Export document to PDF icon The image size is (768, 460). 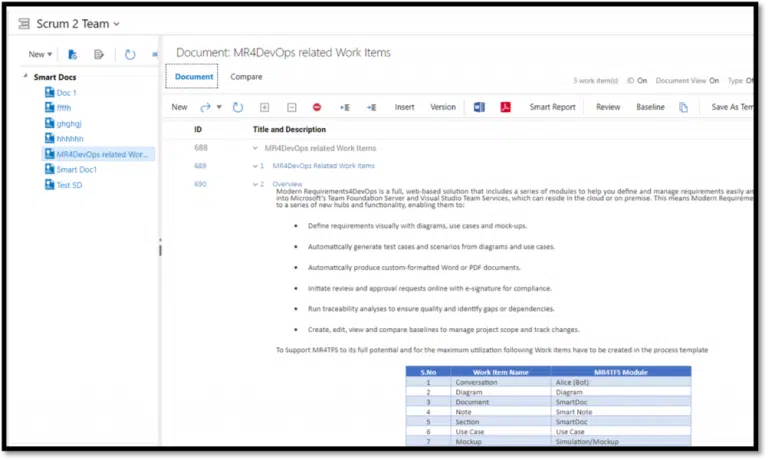(506, 107)
